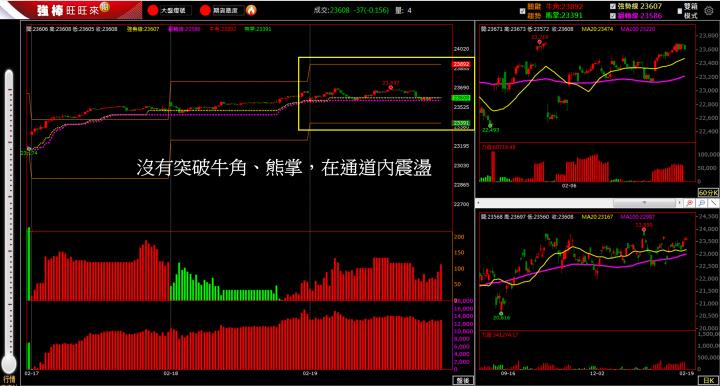This screenshot has width=720, height=386.
Task: Enable the 雙箱模式 checkbox
Action: tap(680, 11)
